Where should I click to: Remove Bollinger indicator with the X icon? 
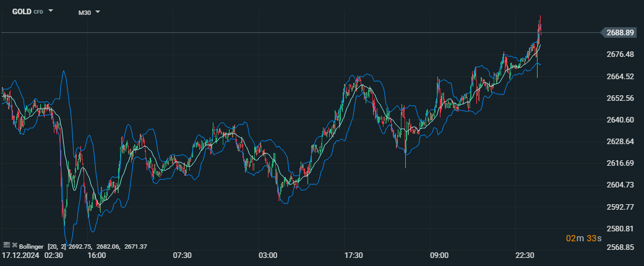tap(14, 246)
